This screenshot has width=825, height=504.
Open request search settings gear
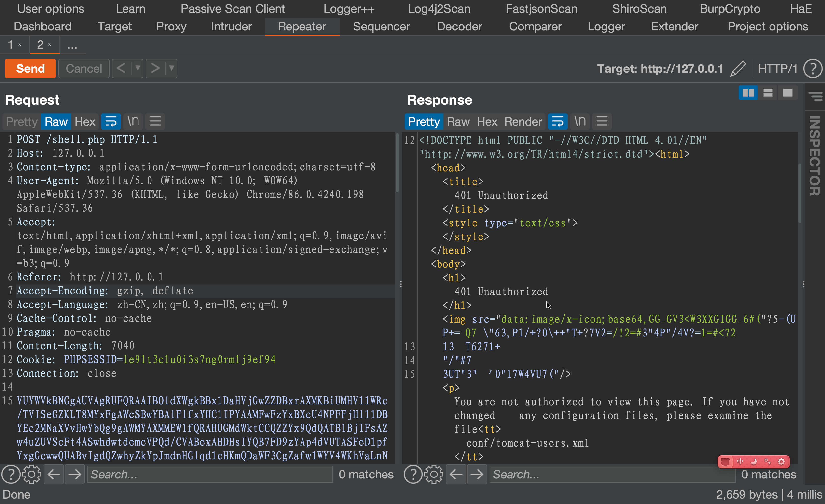click(x=31, y=474)
